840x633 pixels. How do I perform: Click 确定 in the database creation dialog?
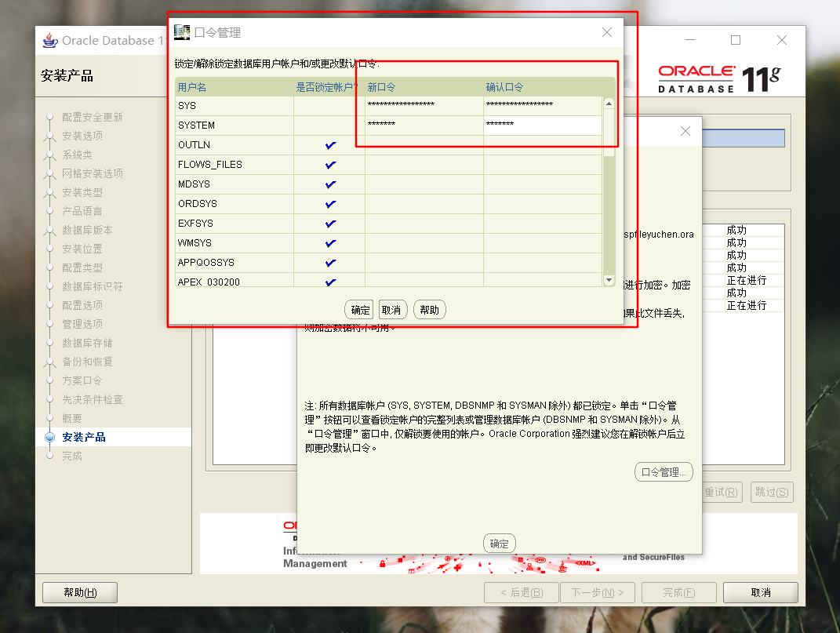500,544
